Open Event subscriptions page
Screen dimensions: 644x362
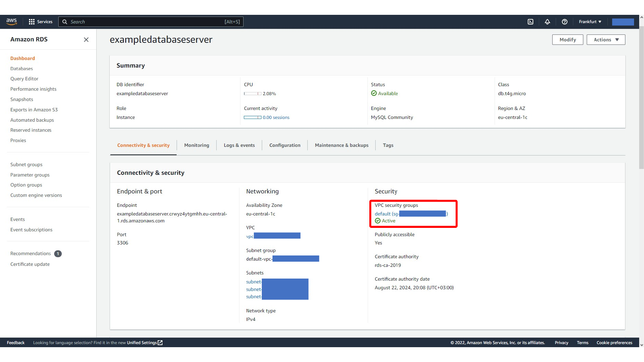(31, 230)
